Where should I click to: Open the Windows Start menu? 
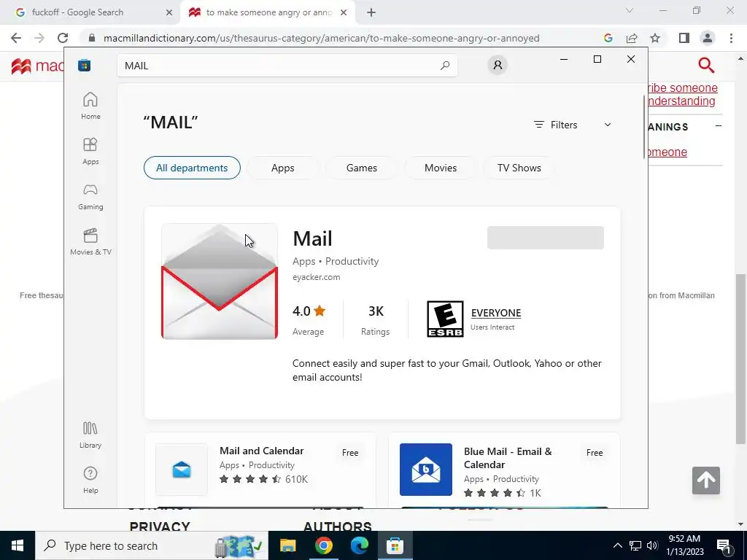point(18,545)
